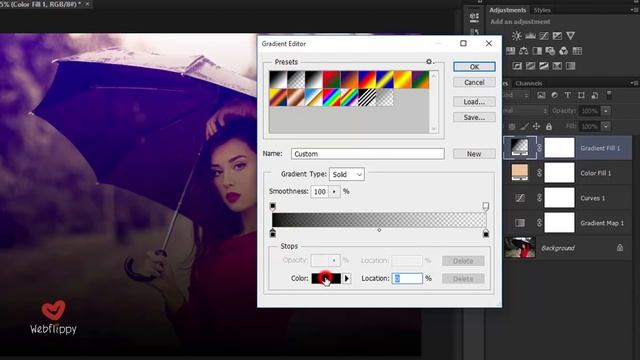Switch to the Styles tab
This screenshot has height=360, width=640.
(x=542, y=10)
